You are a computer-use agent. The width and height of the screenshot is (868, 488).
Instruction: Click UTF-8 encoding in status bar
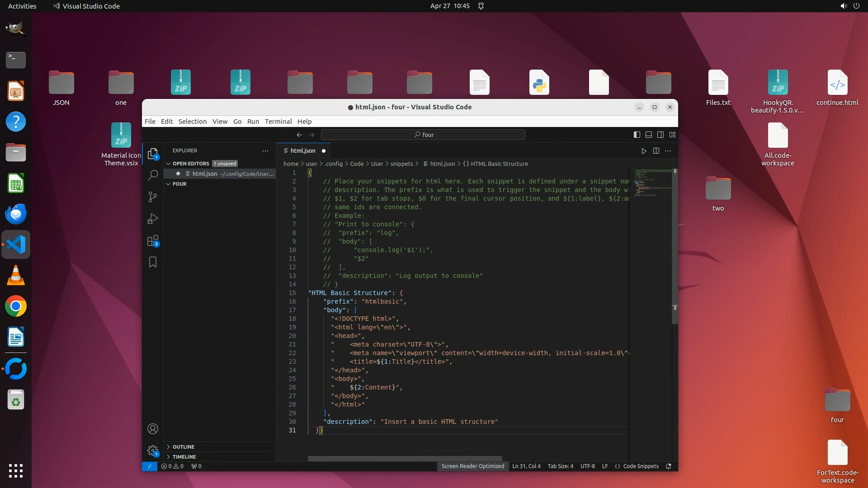tap(587, 466)
